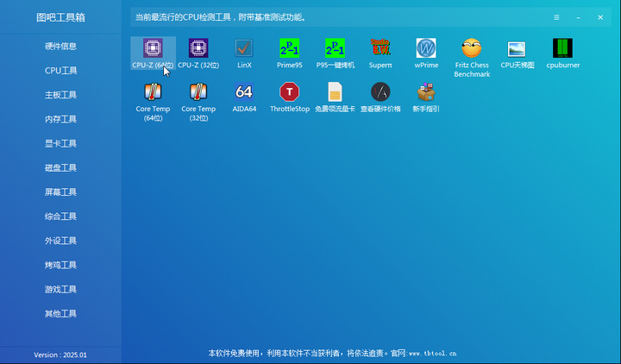Select 其他工具 in the sidebar

coord(60,313)
